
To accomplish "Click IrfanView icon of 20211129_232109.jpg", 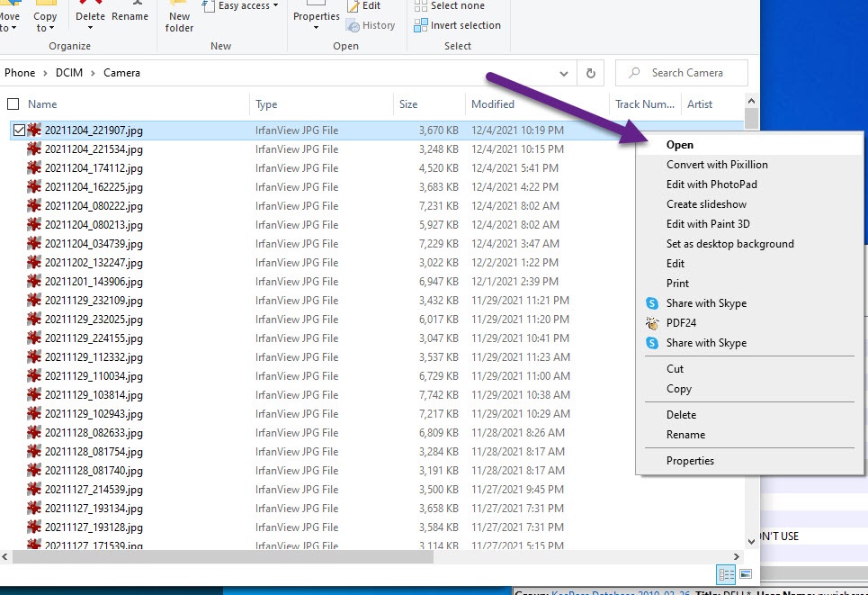I will (34, 301).
